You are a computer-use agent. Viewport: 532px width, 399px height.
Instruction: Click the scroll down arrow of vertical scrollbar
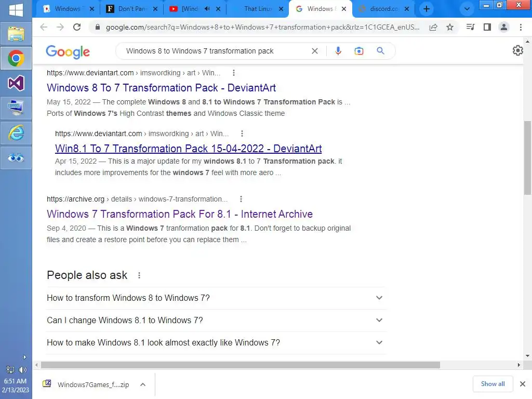click(527, 355)
